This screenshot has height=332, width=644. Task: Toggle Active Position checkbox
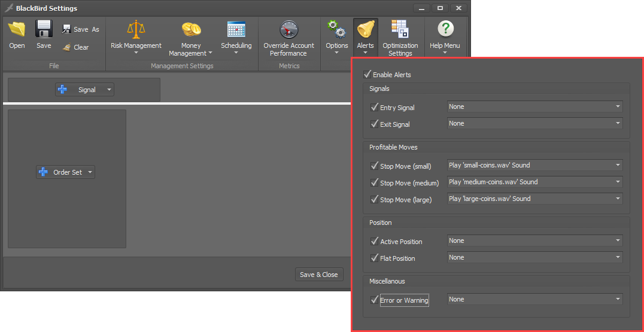(374, 241)
